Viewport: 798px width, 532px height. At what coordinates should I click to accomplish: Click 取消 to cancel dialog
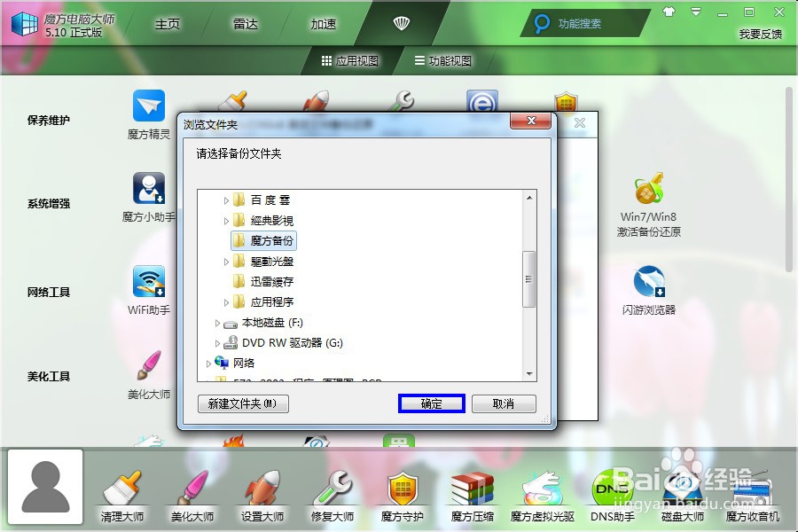(x=504, y=403)
